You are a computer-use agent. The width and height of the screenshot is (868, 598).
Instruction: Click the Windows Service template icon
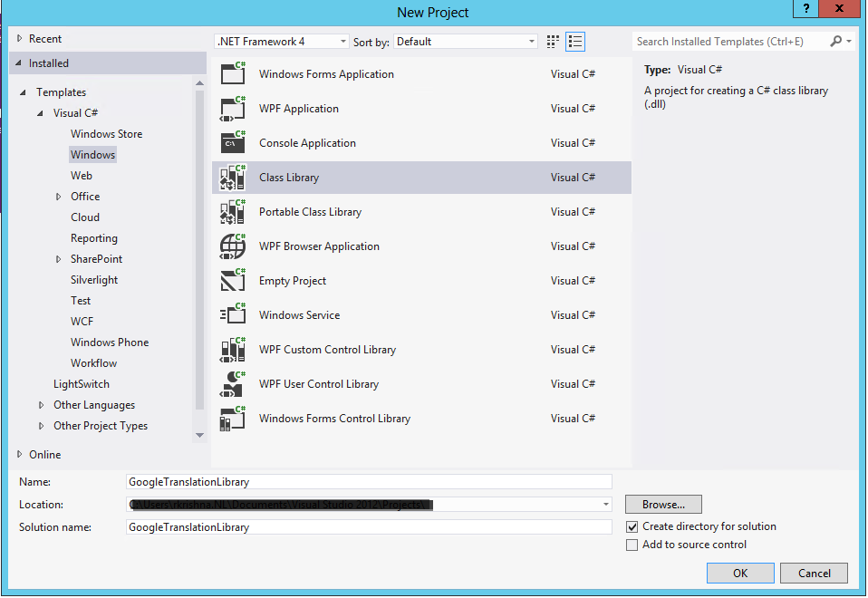click(232, 314)
